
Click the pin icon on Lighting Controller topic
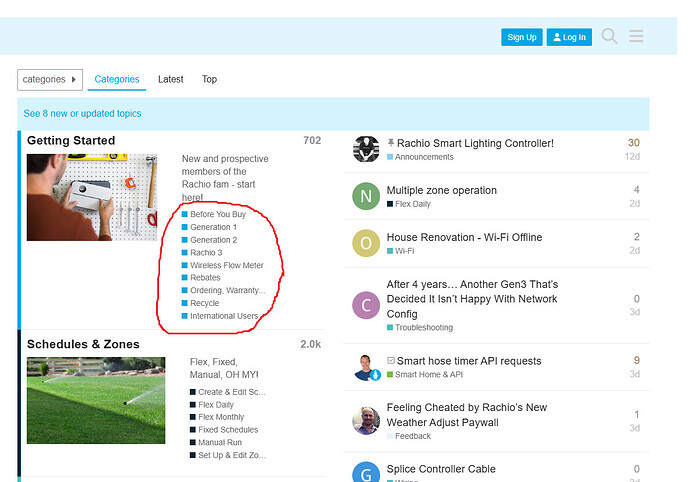[391, 143]
